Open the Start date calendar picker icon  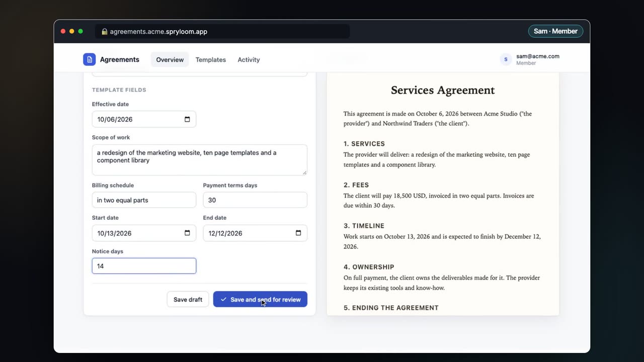tap(187, 233)
